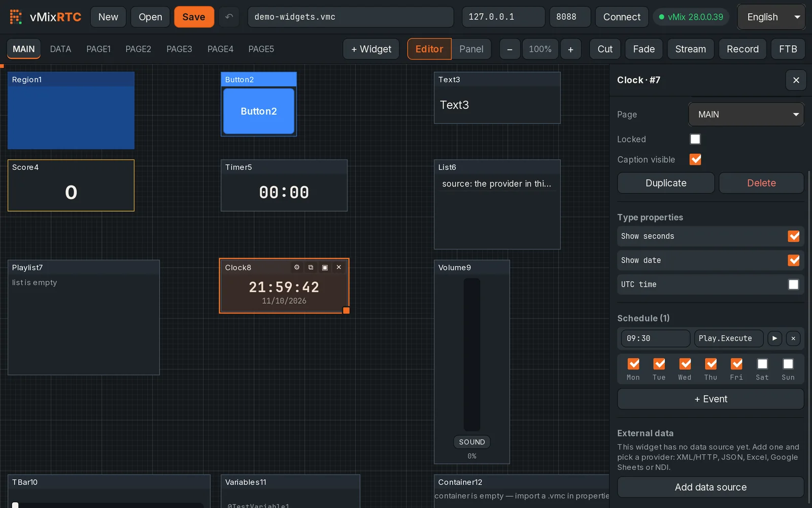Zoom out with the minus button

[510, 49]
